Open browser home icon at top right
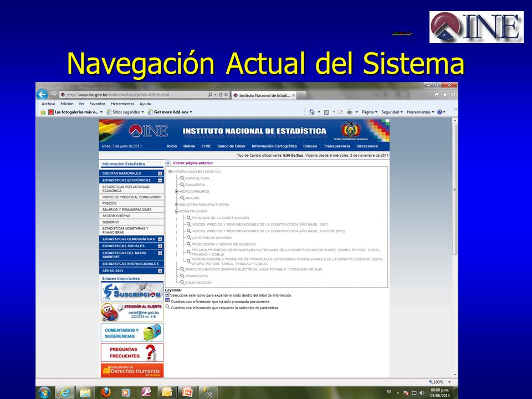532x399 pixels. coord(437,95)
